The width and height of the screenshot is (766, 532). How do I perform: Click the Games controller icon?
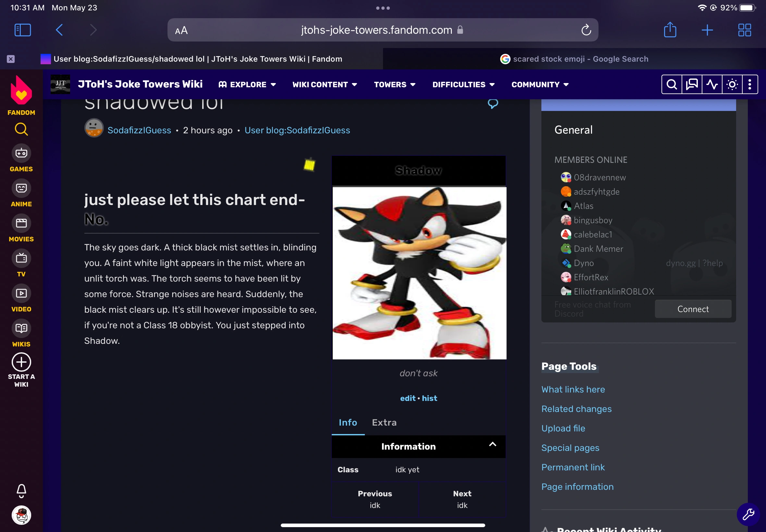(x=21, y=153)
